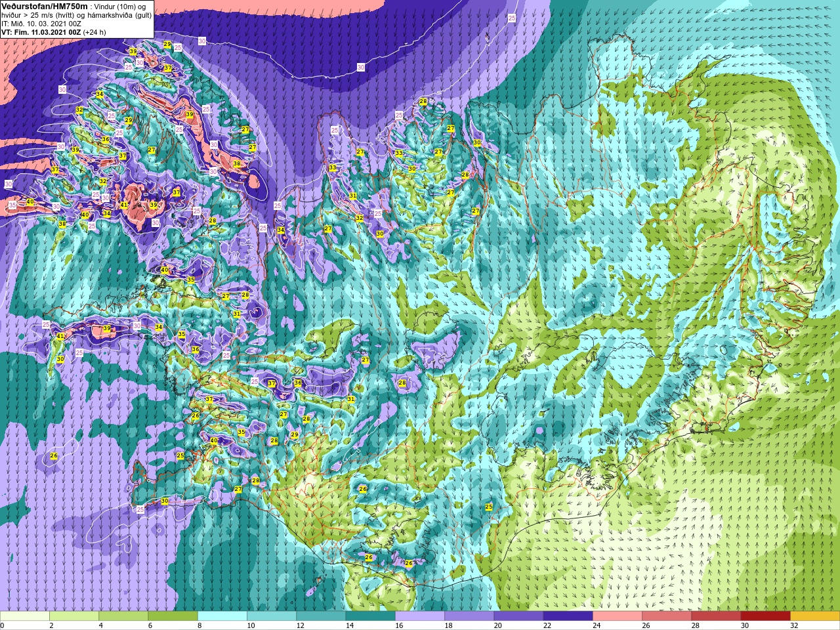Pick the 12–14 m/s teal legend swatch

pos(321,616)
